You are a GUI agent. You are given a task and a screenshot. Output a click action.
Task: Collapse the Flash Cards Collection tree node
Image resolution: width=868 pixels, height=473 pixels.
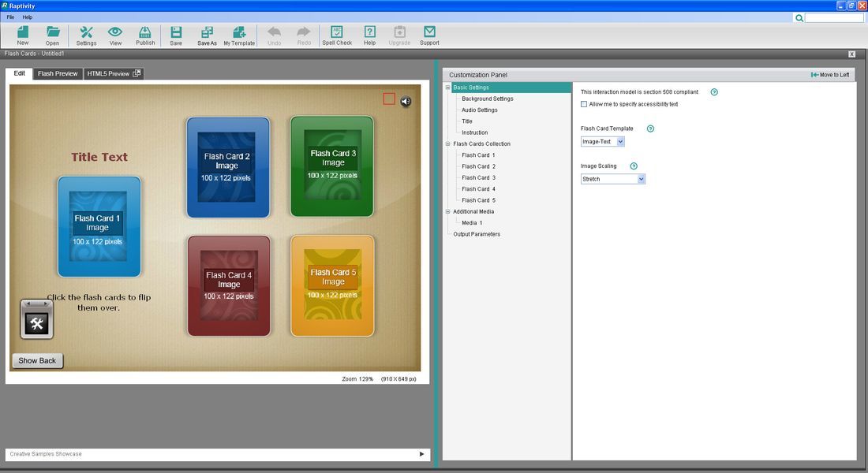click(447, 144)
